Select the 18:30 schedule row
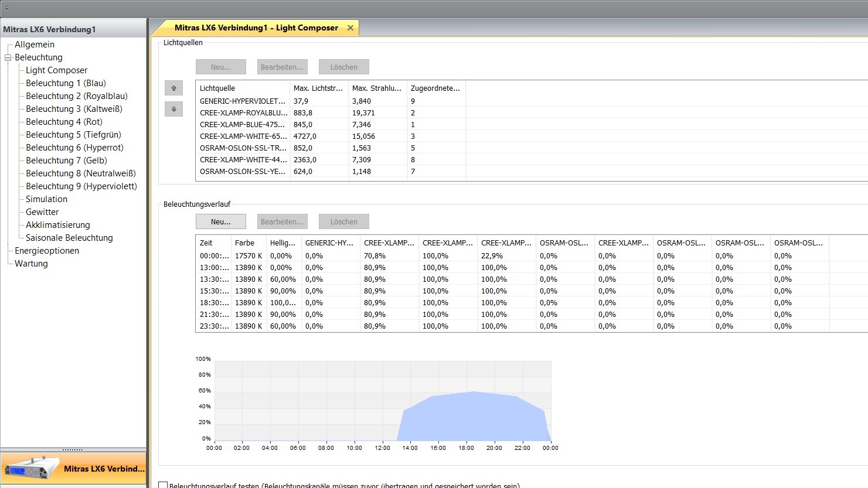Image resolution: width=868 pixels, height=488 pixels. tap(215, 303)
